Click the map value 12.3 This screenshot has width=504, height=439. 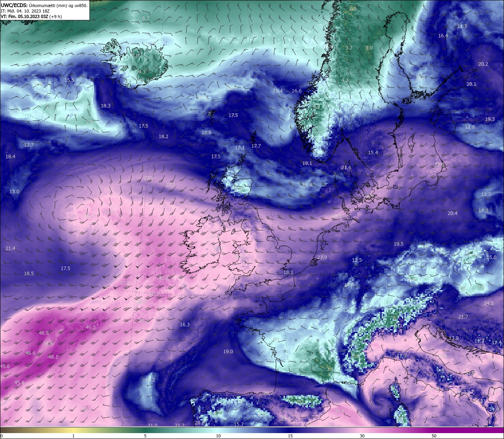pyautogui.click(x=483, y=211)
